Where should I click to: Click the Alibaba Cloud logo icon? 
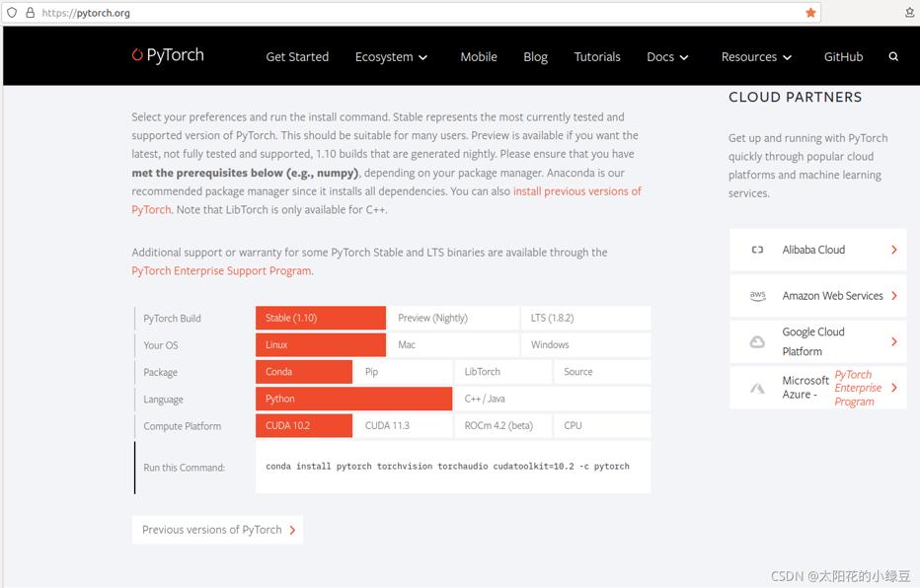[x=757, y=250]
